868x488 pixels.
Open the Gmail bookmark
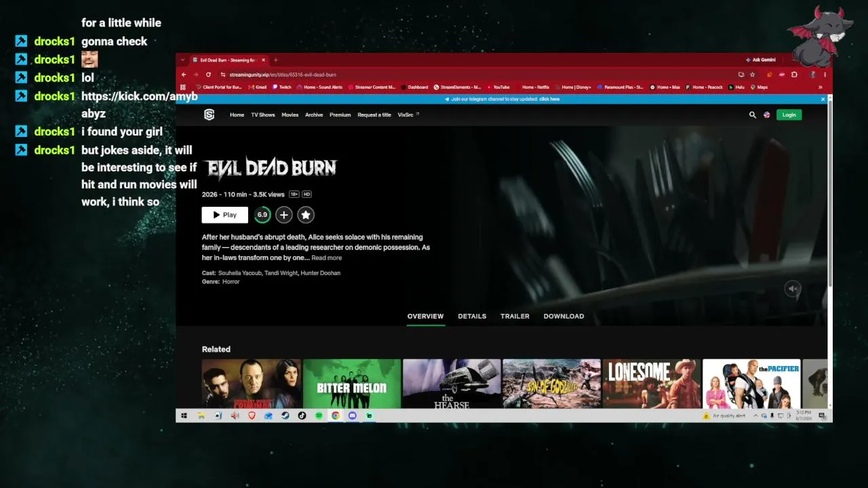tap(258, 87)
